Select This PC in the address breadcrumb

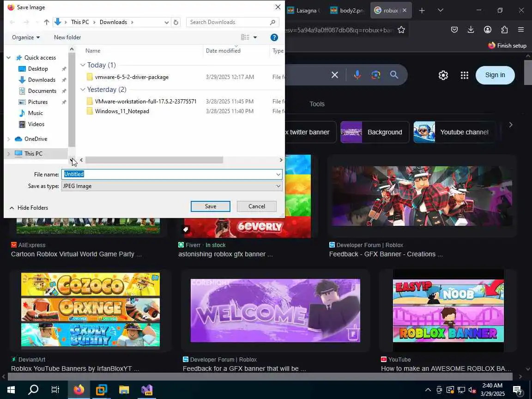pos(80,22)
